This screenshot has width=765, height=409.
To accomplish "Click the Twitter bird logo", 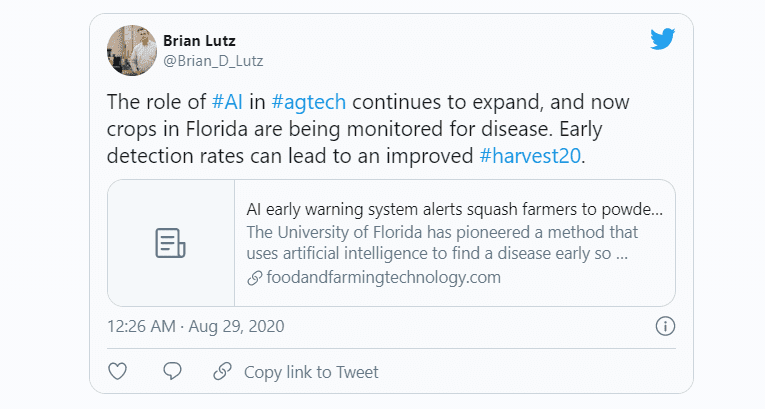I will (663, 39).
